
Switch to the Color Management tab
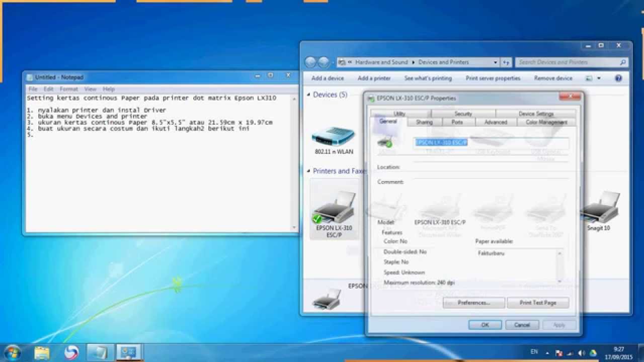[x=546, y=122]
